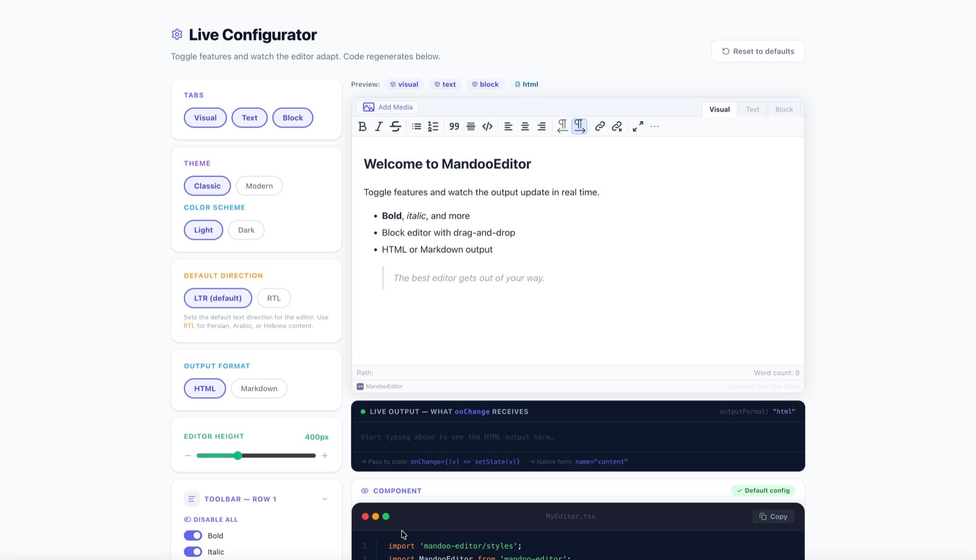Click the MandooEditor logo in the footer
976x560 pixels.
(360, 387)
